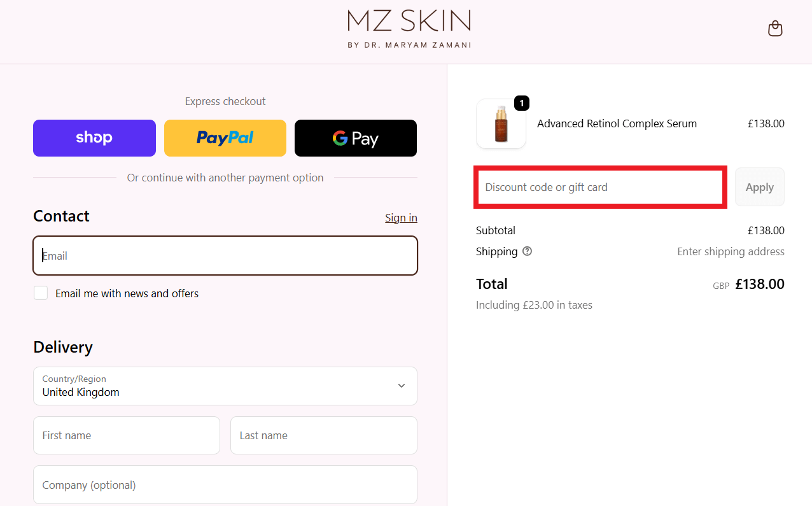The height and width of the screenshot is (506, 812).
Task: Select the Express checkout section header
Action: point(225,101)
